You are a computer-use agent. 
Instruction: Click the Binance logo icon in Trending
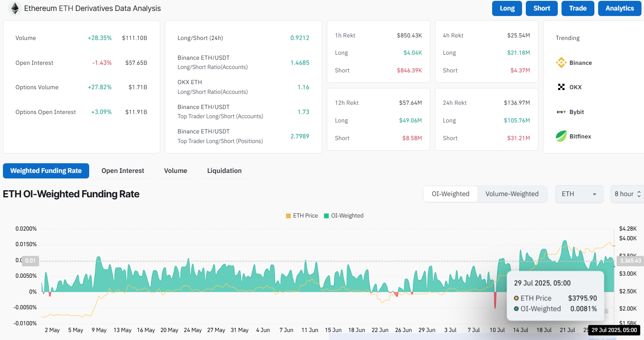tap(561, 63)
